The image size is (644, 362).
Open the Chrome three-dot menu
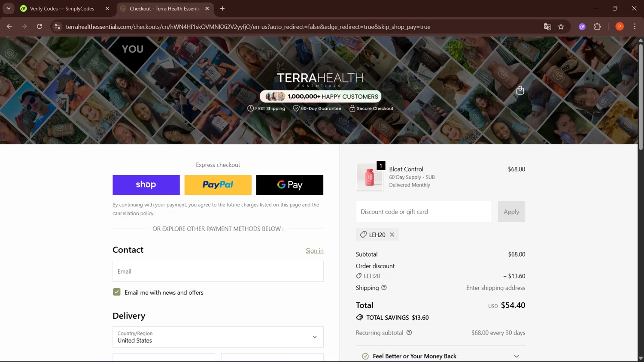tap(635, 27)
